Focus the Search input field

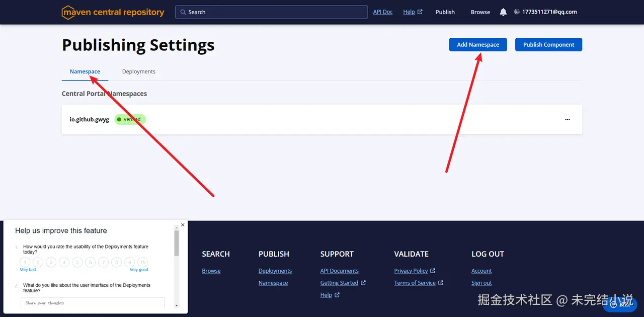[x=271, y=12]
